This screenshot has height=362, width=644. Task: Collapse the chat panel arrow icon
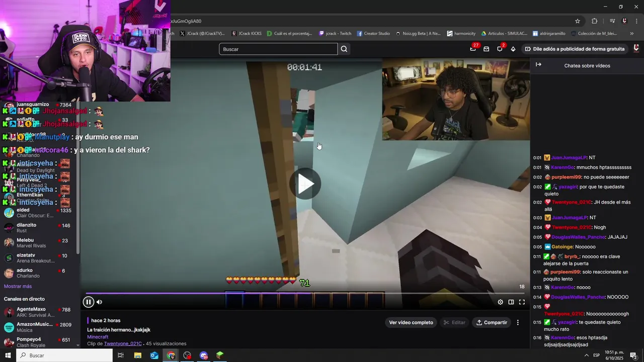tap(538, 65)
